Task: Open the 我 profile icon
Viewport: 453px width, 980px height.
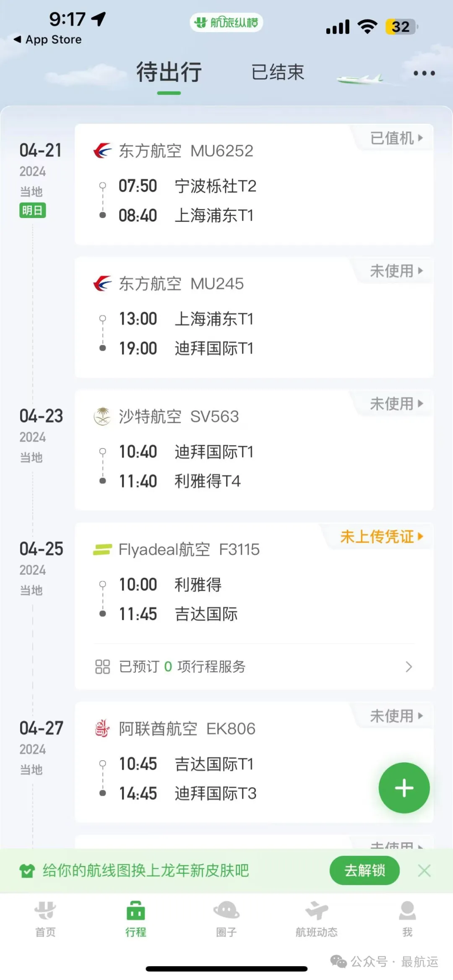Action: [407, 910]
